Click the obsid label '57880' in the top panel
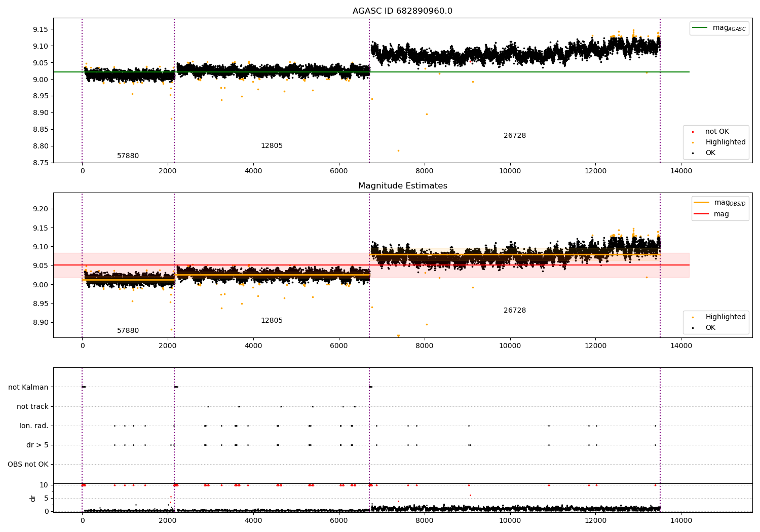 128,156
